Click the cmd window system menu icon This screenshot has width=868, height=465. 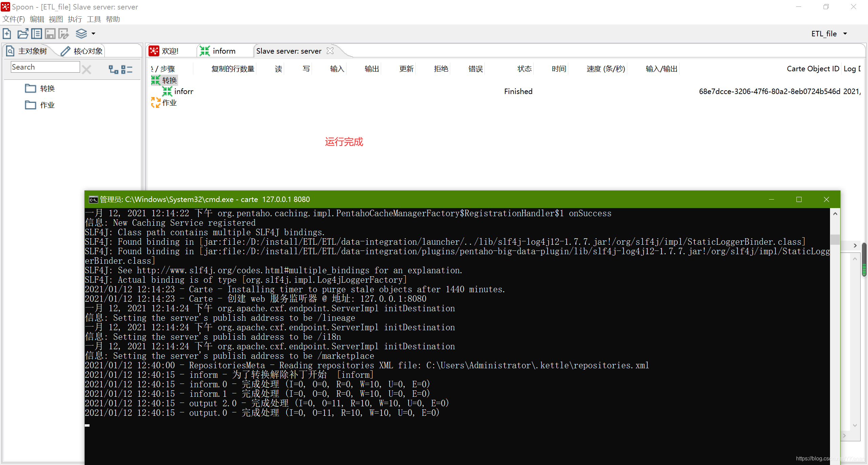coord(93,200)
